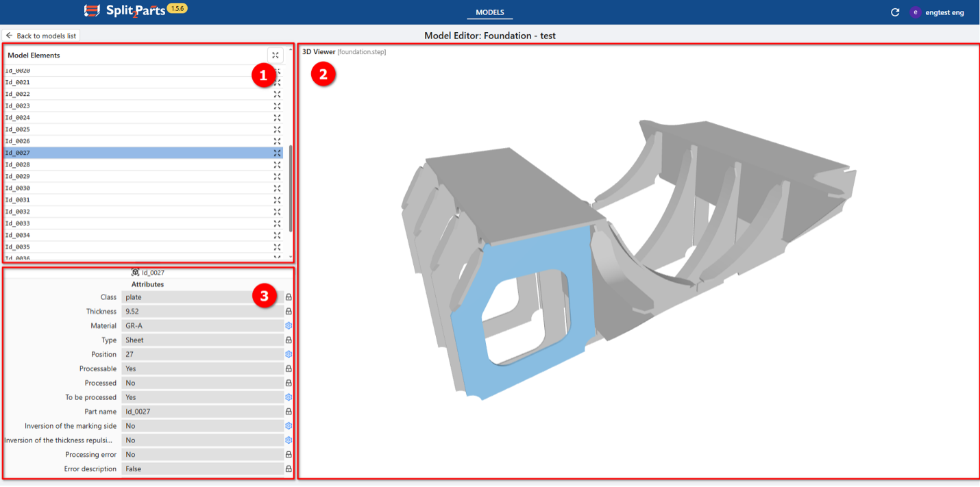Click the zoom-to icon for Id_0023
This screenshot has height=487, width=980.
click(x=277, y=106)
